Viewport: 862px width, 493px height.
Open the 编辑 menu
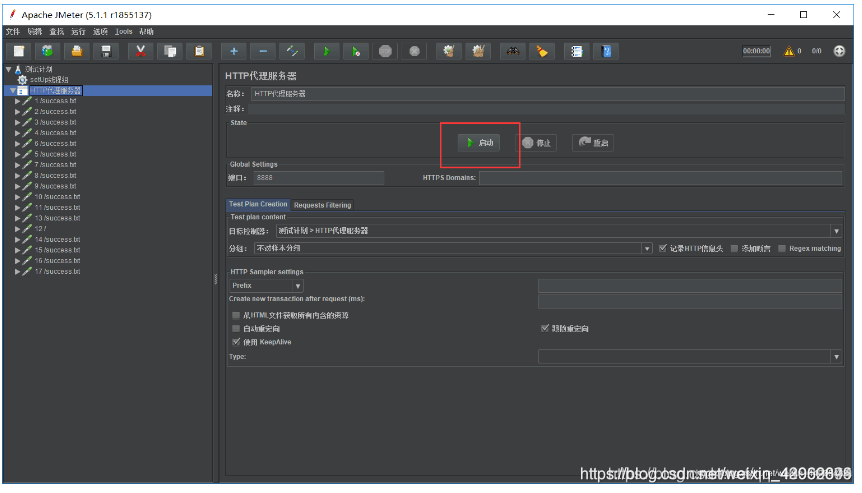coord(35,32)
